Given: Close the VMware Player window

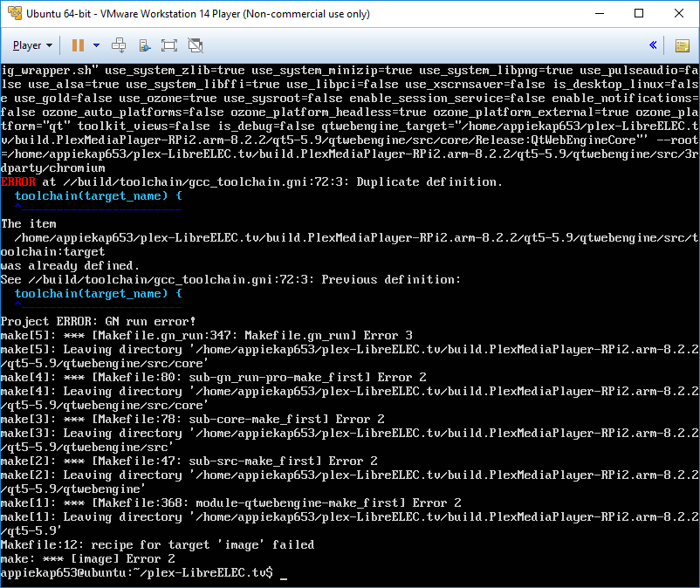Looking at the screenshot, I should click(x=678, y=13).
